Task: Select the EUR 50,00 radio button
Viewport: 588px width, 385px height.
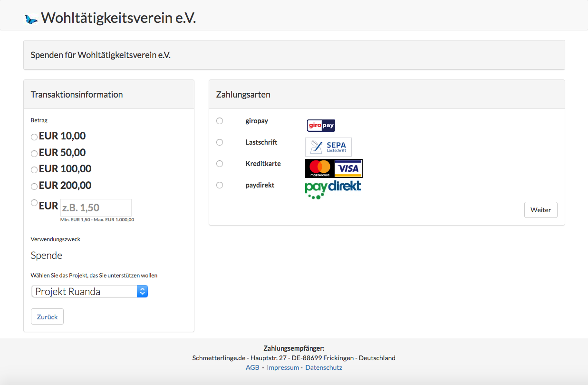Action: point(34,154)
